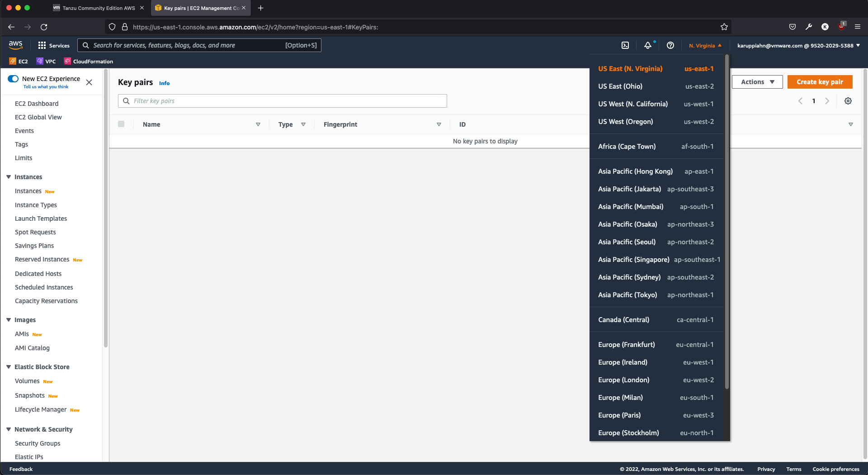Click the Tell us what you think link
The height and width of the screenshot is (475, 868).
click(46, 87)
